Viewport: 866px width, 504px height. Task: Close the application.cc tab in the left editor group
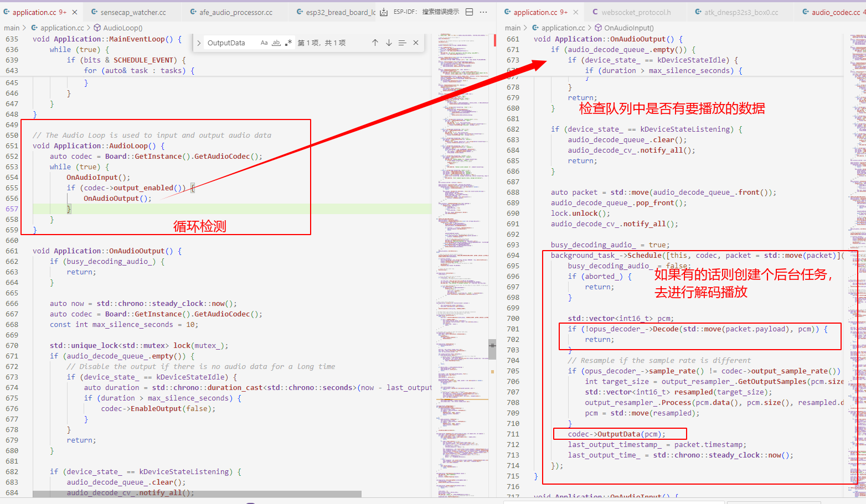(x=75, y=12)
